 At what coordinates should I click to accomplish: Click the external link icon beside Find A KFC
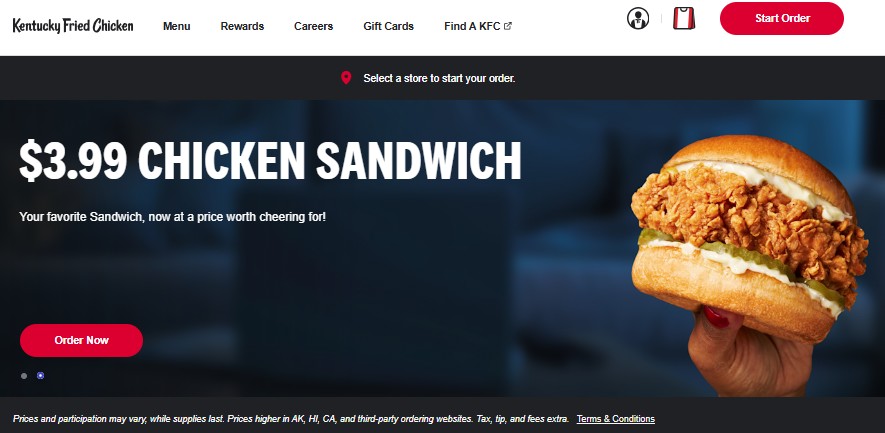507,26
